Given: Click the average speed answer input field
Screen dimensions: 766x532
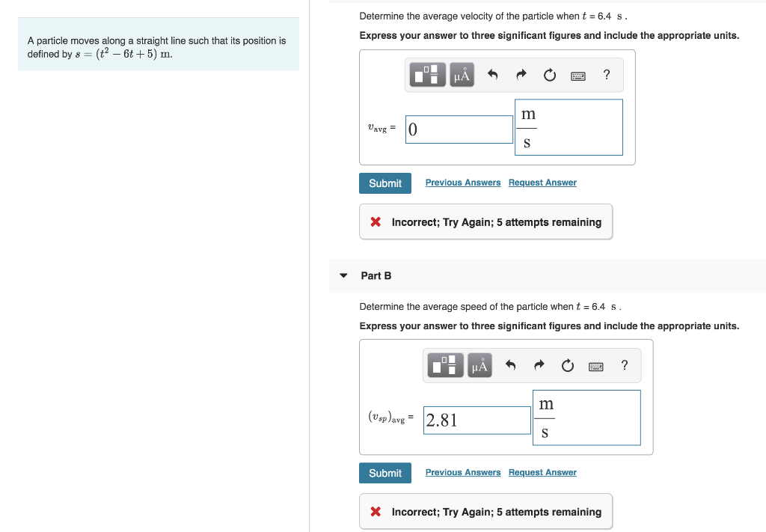Looking at the screenshot, I should (477, 420).
